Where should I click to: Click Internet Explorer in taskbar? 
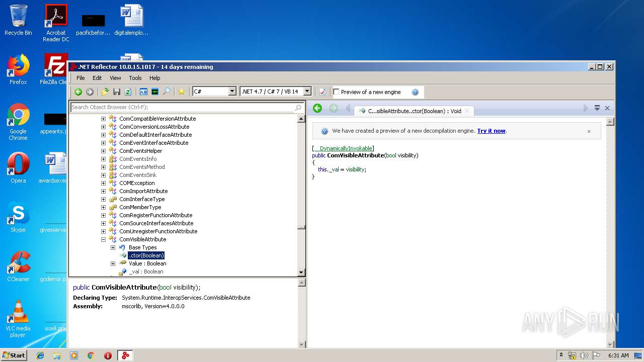click(40, 355)
